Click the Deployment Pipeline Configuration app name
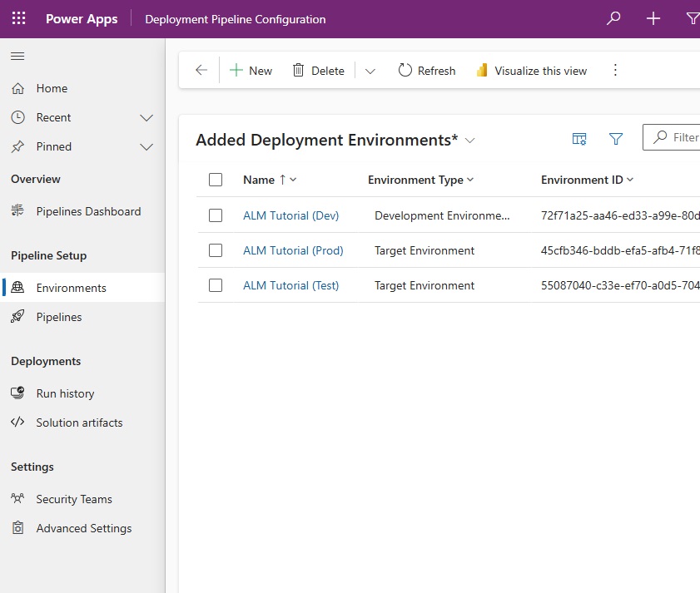The height and width of the screenshot is (593, 700). pos(236,19)
